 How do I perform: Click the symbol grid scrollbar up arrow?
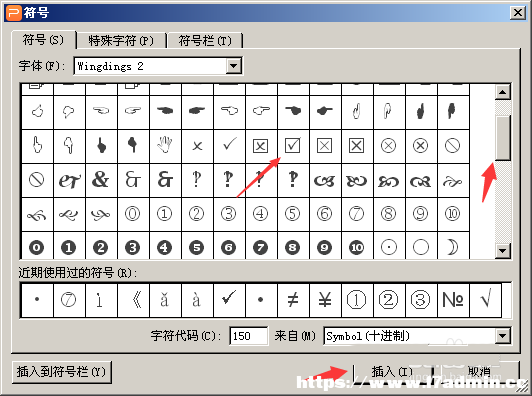[x=502, y=92]
